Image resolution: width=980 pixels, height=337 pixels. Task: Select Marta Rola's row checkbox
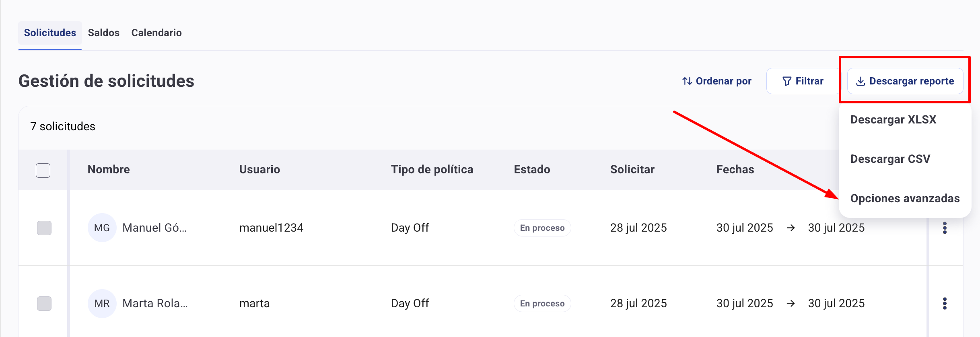pyautogui.click(x=44, y=304)
